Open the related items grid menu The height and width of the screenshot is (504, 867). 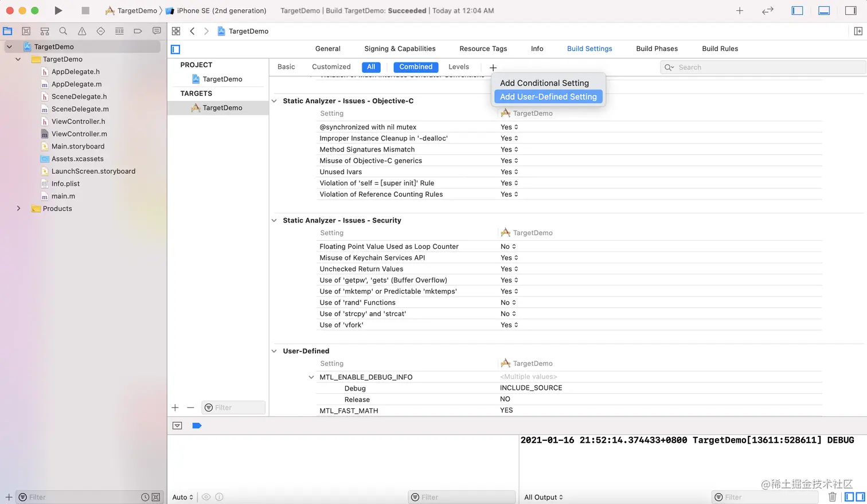[176, 31]
